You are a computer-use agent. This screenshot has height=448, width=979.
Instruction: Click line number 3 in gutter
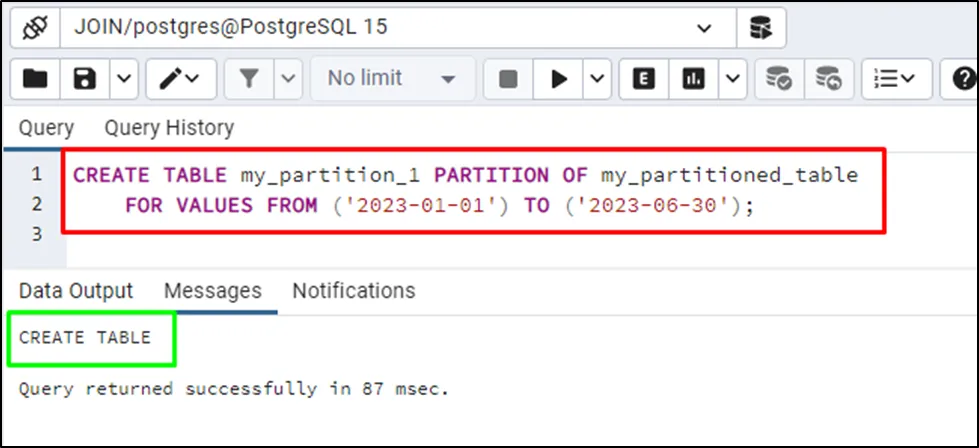pyautogui.click(x=37, y=234)
